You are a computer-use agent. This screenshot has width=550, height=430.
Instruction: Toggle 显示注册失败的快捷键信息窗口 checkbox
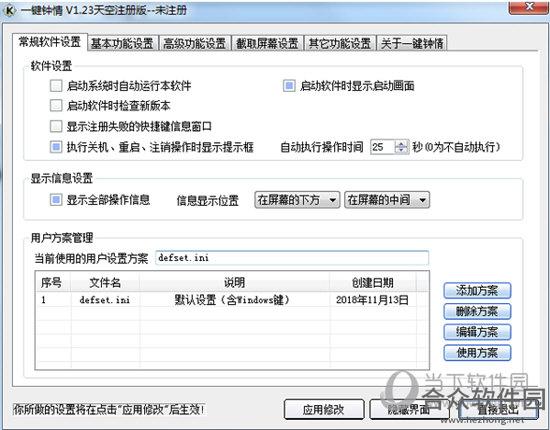56,126
